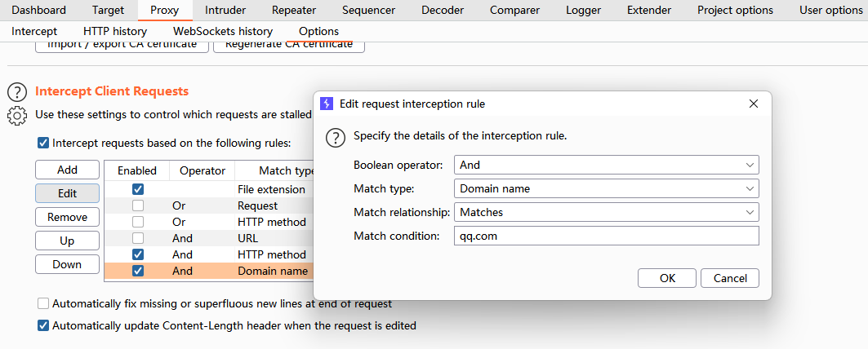Click the Burp lightning icon in dialog title
Screen dimensions: 868x349
pos(327,104)
